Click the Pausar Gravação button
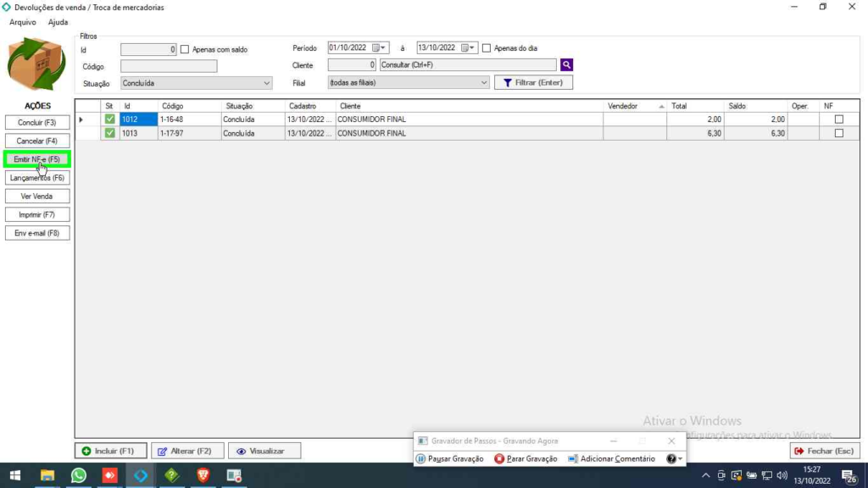Screen dimensions: 868x488 coord(449,458)
